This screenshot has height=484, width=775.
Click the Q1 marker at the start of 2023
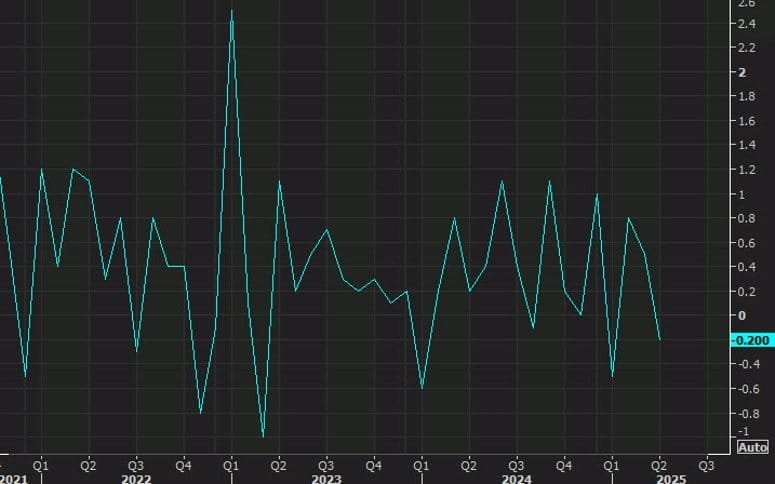point(231,465)
